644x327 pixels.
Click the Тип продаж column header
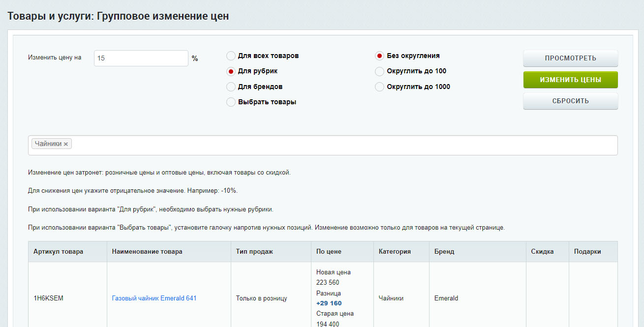pos(254,251)
